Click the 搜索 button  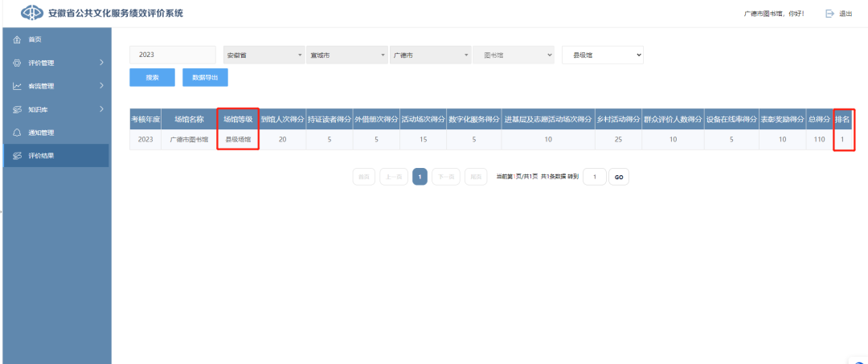coord(152,77)
